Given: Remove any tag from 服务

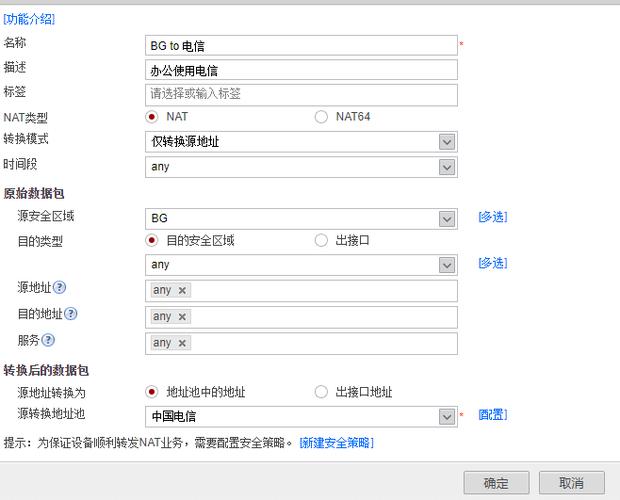Looking at the screenshot, I should [182, 343].
